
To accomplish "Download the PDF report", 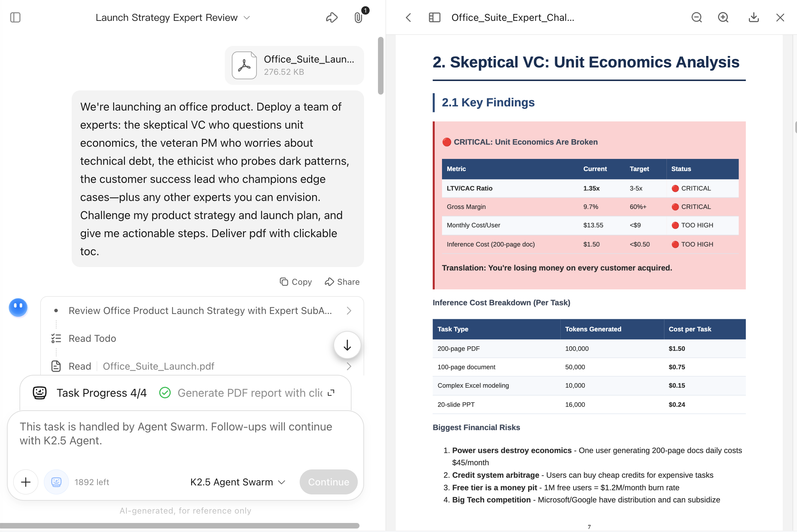I will coord(753,17).
